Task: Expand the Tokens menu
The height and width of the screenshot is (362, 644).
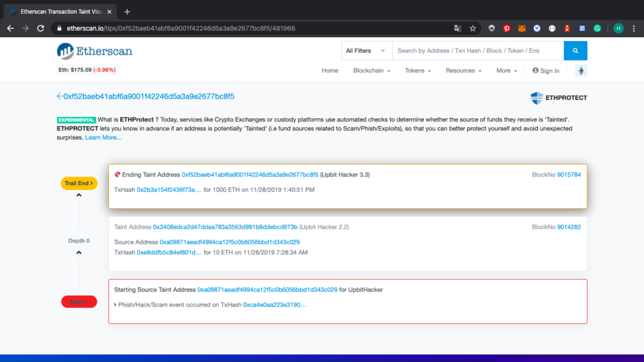Action: pos(418,70)
